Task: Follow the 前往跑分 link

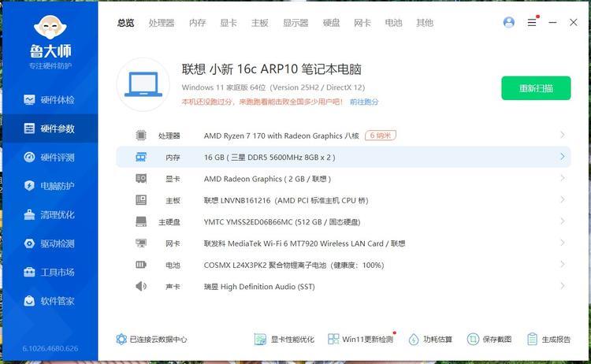Action: coord(364,102)
